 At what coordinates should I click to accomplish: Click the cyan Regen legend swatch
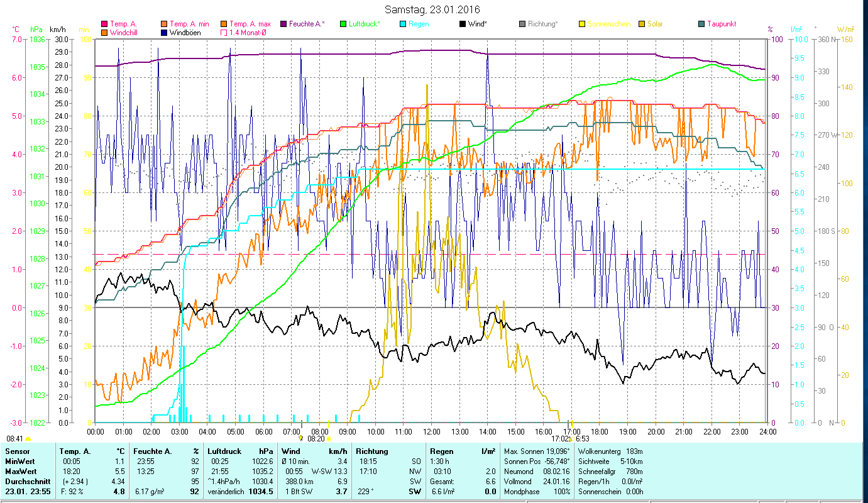coord(403,24)
